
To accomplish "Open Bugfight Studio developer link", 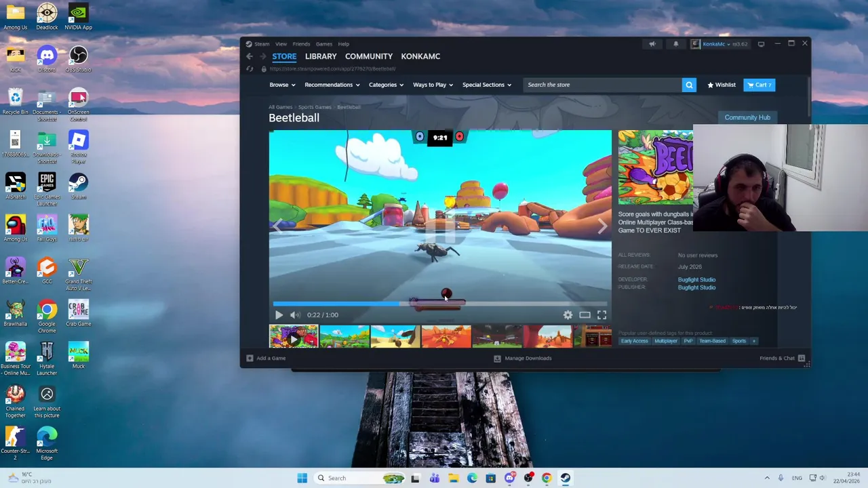I will [696, 279].
